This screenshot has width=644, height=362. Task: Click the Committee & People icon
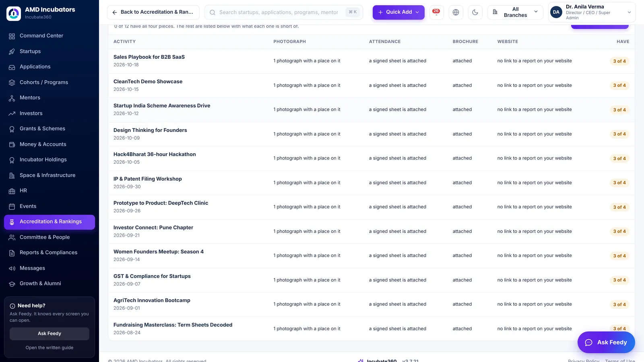click(x=12, y=237)
